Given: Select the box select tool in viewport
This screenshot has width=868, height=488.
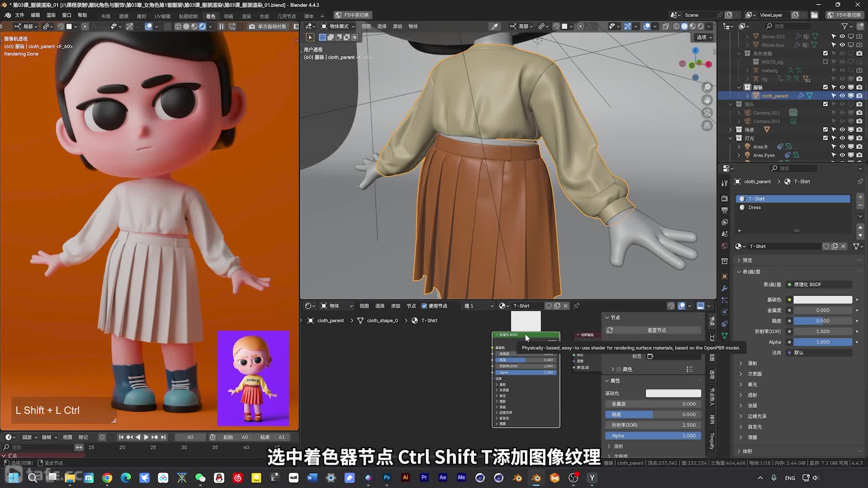Looking at the screenshot, I should tap(310, 37).
